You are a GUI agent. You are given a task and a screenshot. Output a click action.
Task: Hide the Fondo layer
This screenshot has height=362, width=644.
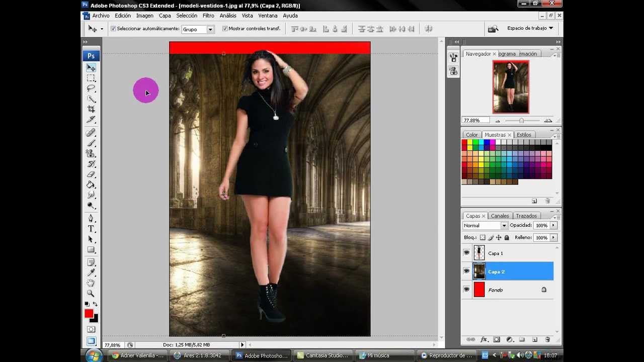coord(466,290)
